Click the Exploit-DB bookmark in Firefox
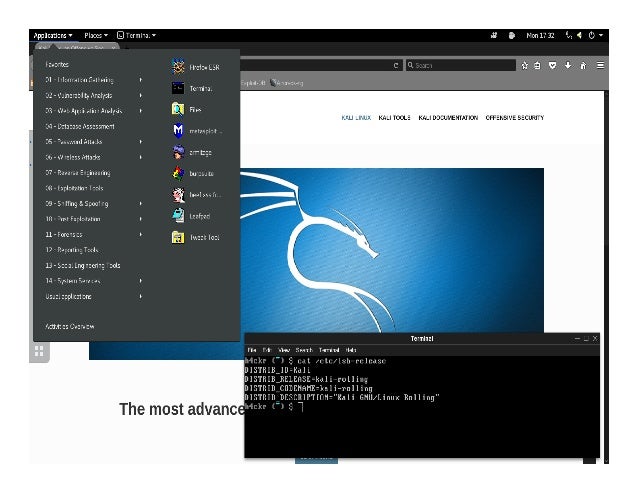The height and width of the screenshot is (493, 638). coord(253,83)
